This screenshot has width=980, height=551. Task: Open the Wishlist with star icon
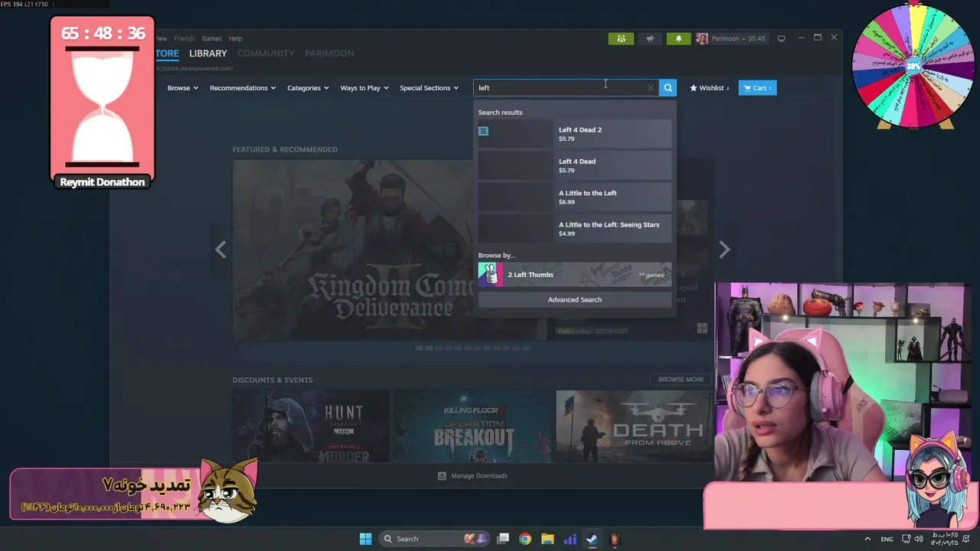point(709,88)
